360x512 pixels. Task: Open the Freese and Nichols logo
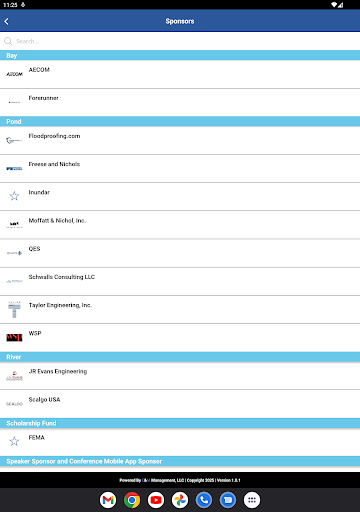[14, 169]
